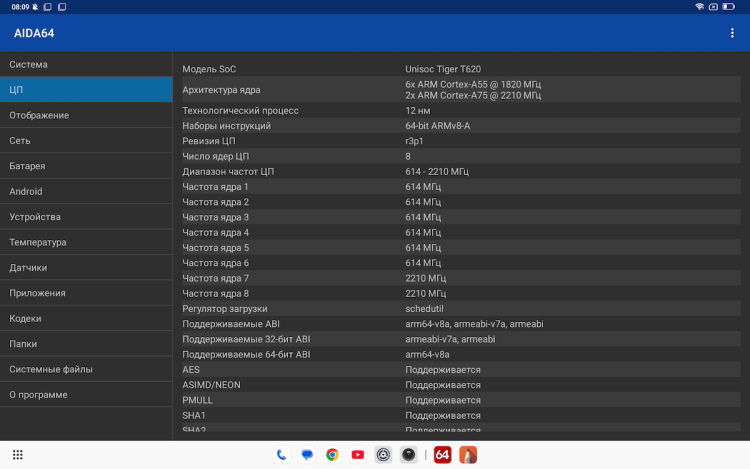Image resolution: width=750 pixels, height=469 pixels.
Task: View the Температура section
Action: pos(86,242)
